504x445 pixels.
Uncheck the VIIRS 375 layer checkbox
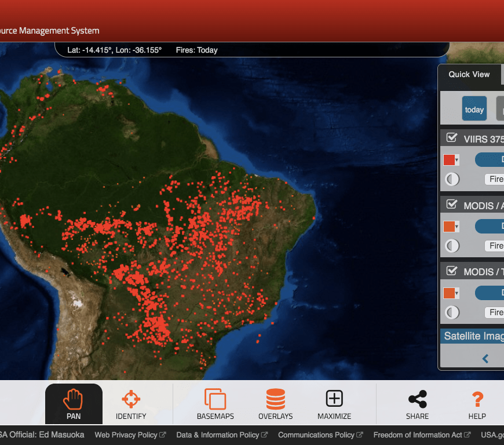452,138
